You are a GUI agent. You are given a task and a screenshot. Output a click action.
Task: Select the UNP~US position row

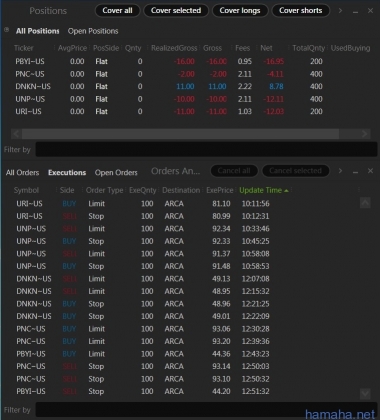click(190, 99)
